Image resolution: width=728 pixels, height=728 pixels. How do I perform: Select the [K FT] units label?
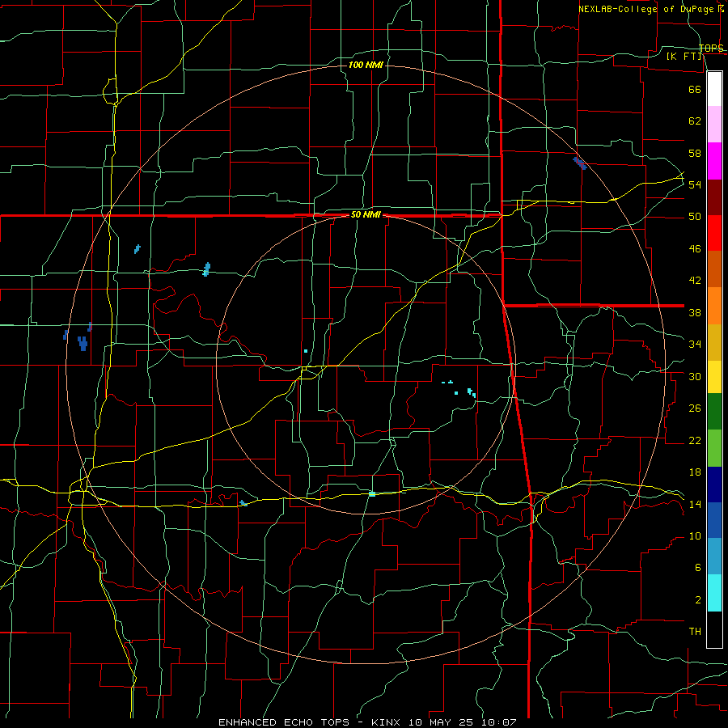(x=684, y=57)
